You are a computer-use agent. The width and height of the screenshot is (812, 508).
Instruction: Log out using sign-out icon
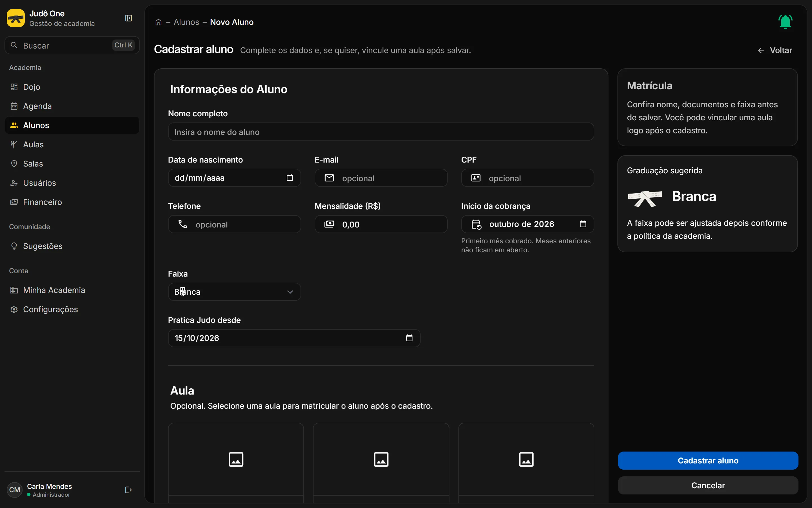(x=128, y=490)
